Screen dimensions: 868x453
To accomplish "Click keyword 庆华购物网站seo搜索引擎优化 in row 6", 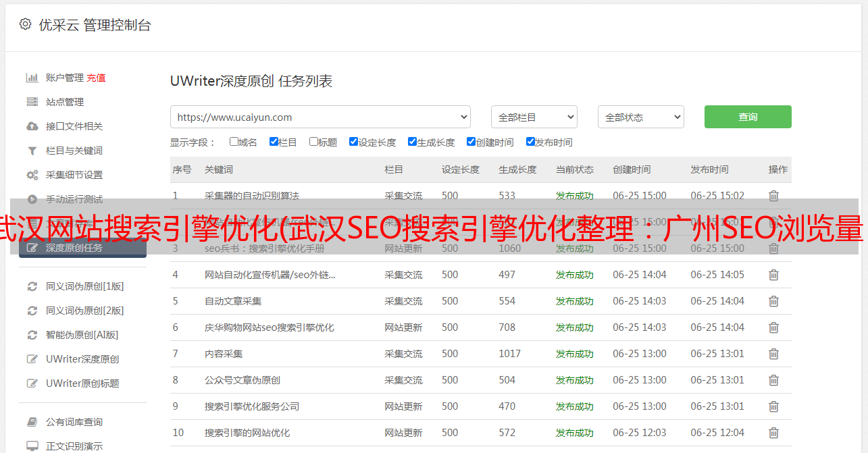I will (269, 327).
